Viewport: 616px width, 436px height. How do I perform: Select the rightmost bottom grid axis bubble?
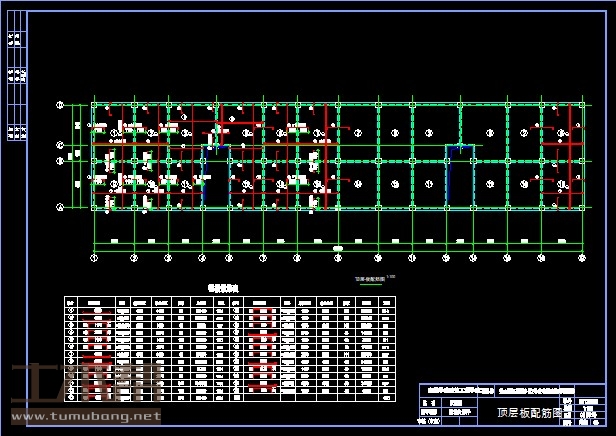[583, 257]
